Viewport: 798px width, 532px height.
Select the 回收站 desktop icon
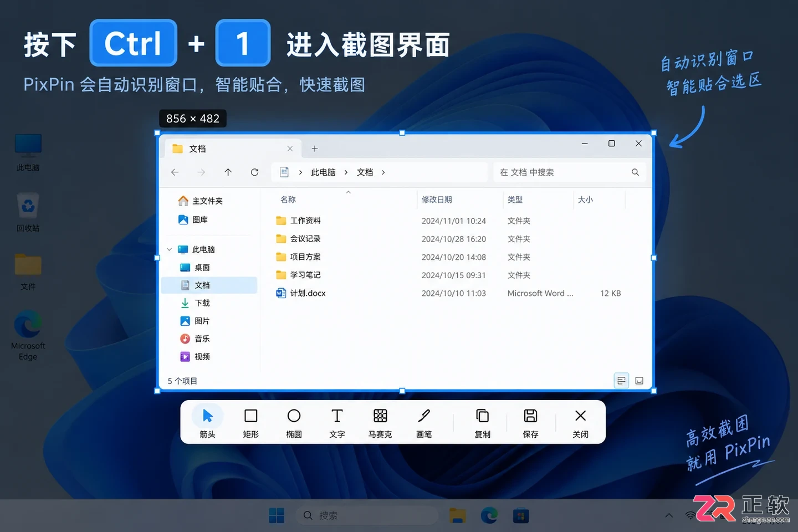(28, 212)
